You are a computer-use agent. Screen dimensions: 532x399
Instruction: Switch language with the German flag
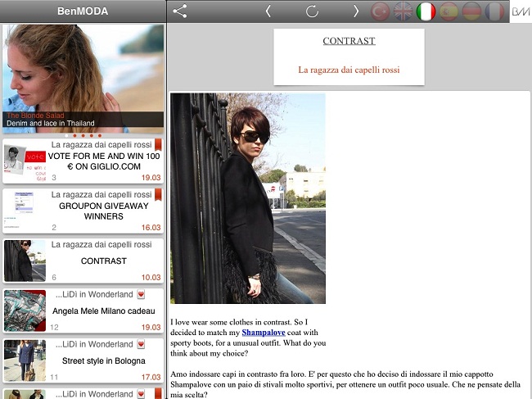click(x=471, y=11)
